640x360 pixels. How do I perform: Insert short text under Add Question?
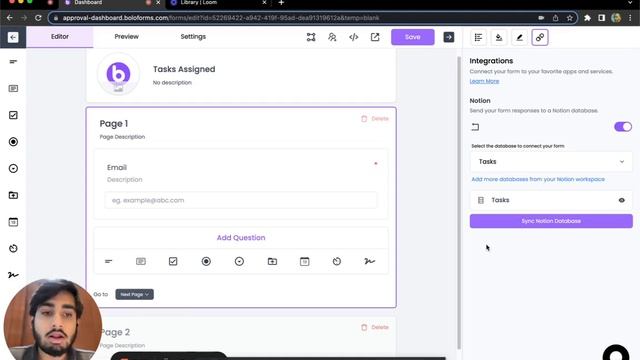(108, 261)
